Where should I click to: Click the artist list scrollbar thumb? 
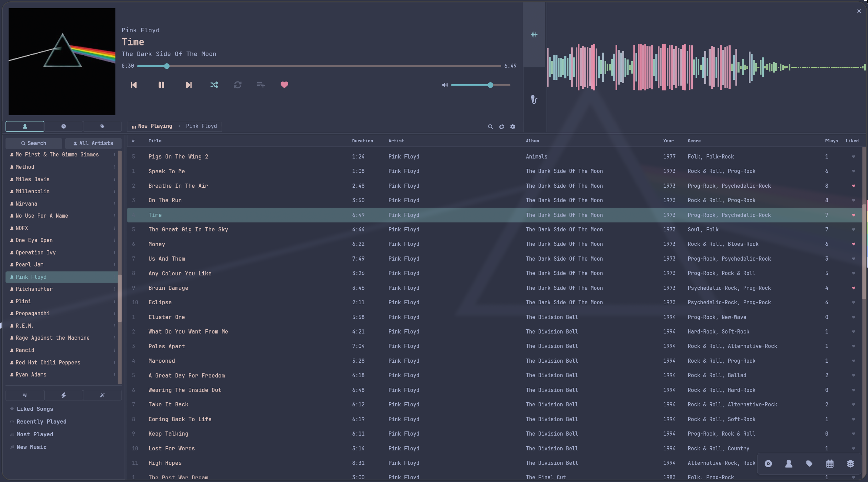tap(120, 298)
